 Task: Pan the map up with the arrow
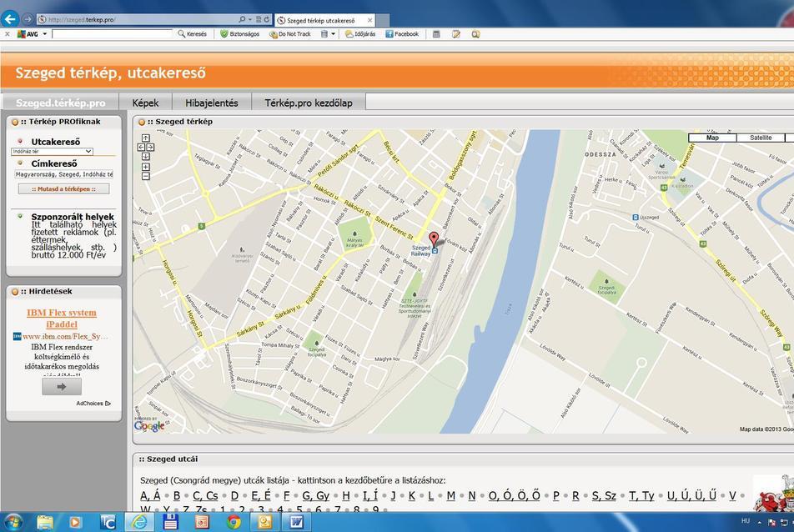click(145, 138)
